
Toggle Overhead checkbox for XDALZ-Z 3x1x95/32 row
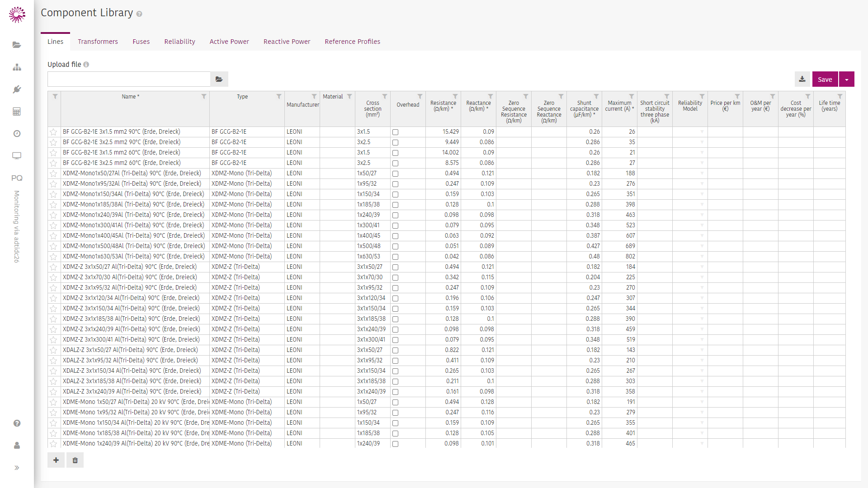[x=395, y=361]
